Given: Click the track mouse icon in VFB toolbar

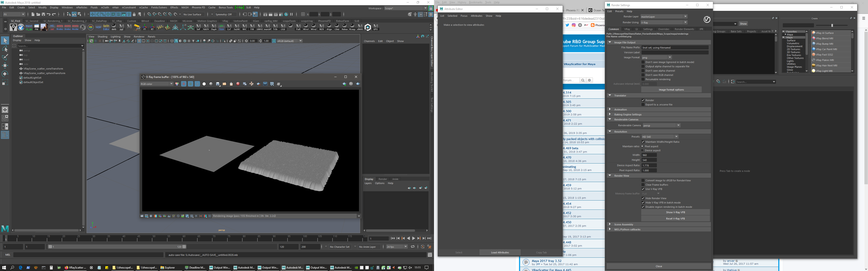Looking at the screenshot, I should coord(251,84).
